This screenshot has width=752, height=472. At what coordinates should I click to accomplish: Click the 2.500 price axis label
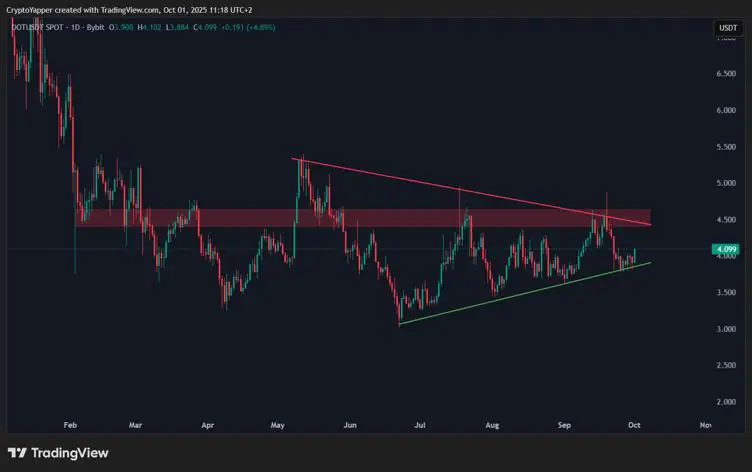(725, 366)
